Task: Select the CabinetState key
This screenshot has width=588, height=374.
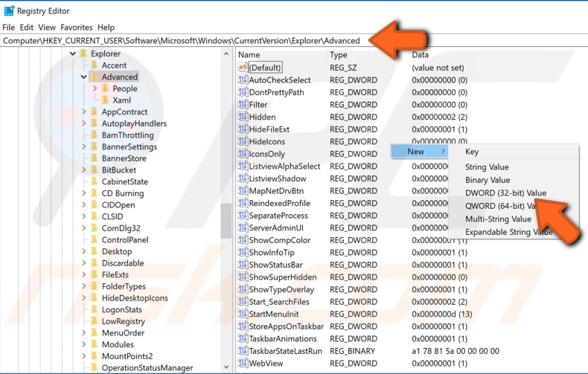Action: pyautogui.click(x=124, y=181)
